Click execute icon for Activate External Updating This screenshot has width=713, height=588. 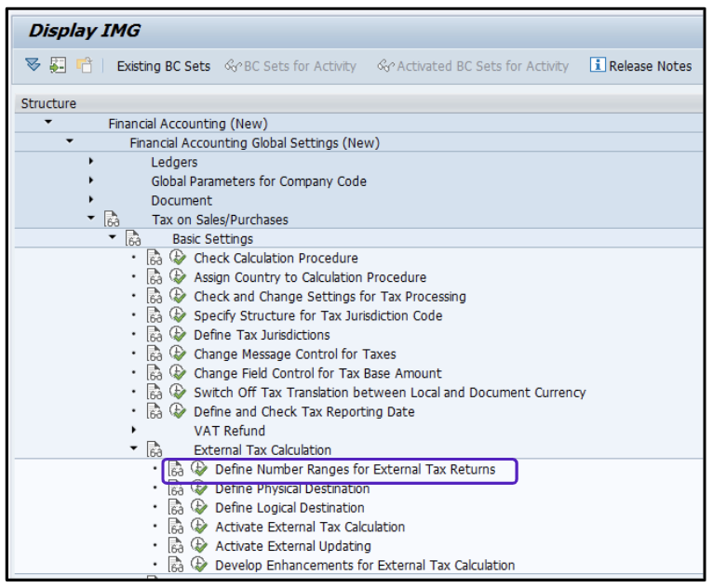pos(199,546)
